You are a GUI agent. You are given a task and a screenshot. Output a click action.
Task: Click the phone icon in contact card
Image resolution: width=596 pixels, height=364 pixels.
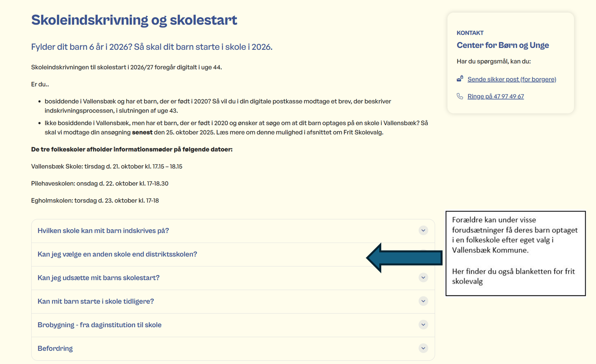[460, 96]
